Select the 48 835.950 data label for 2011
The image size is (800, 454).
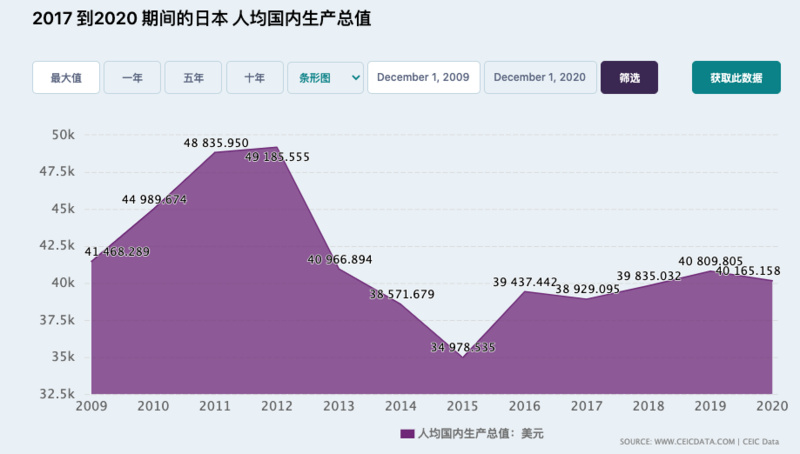216,144
